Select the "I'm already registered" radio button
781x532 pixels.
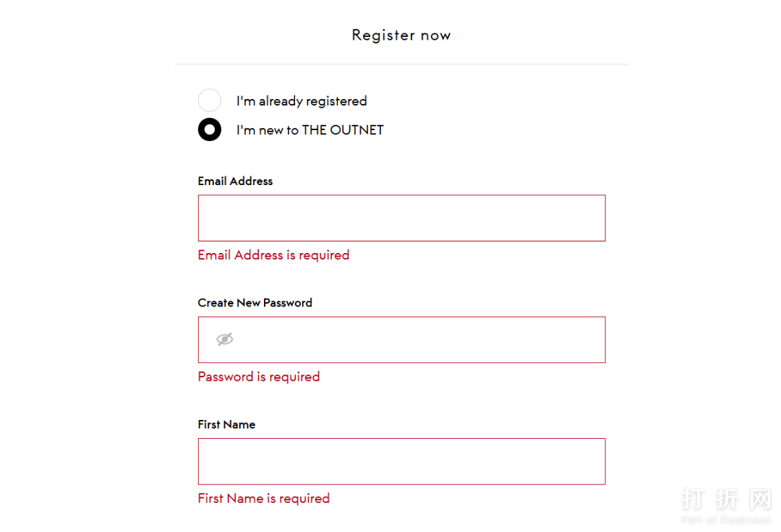[210, 100]
